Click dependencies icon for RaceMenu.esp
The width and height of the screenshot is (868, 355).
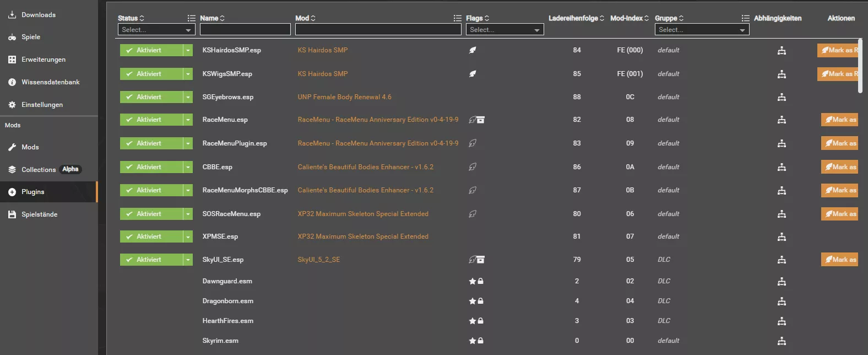(782, 120)
